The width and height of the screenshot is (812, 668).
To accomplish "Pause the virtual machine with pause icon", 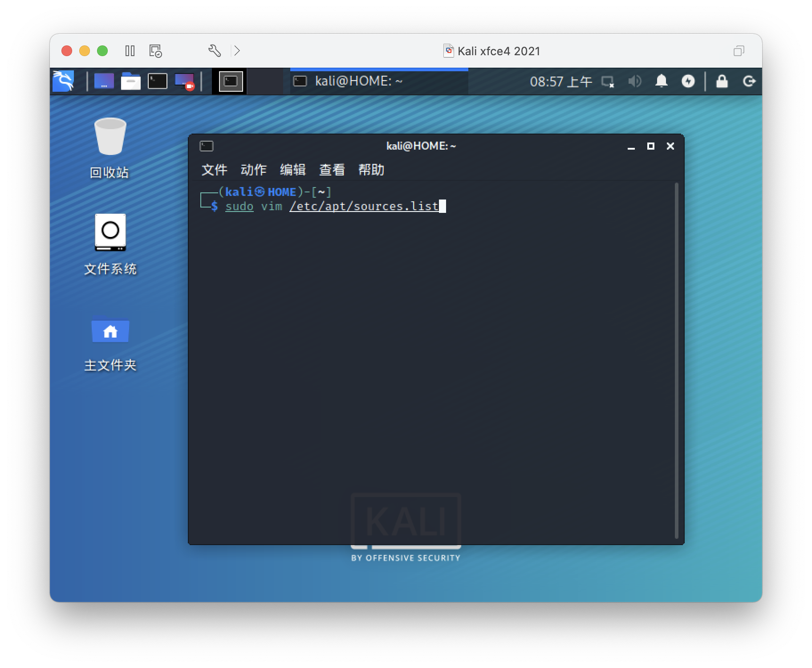I will (x=130, y=51).
